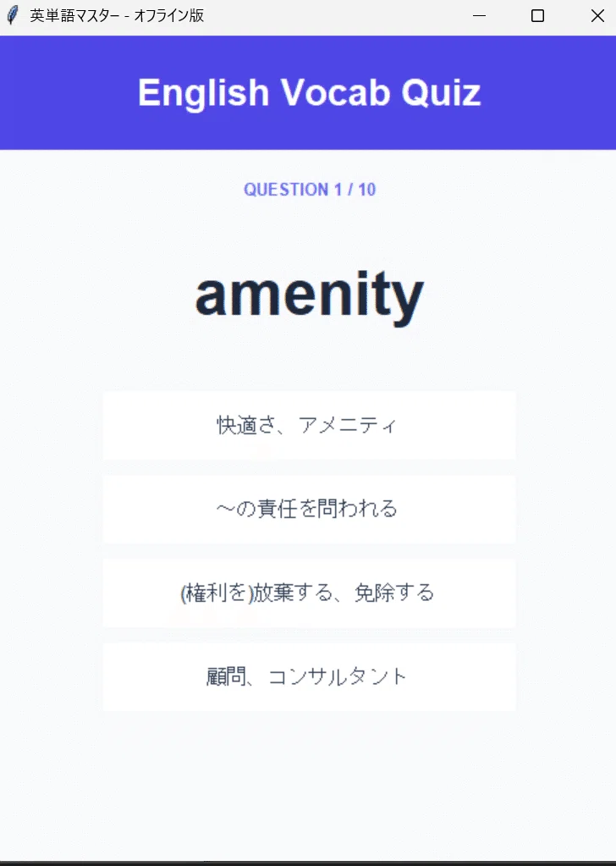Click the QUESTION 1 / 10 counter

(x=309, y=190)
